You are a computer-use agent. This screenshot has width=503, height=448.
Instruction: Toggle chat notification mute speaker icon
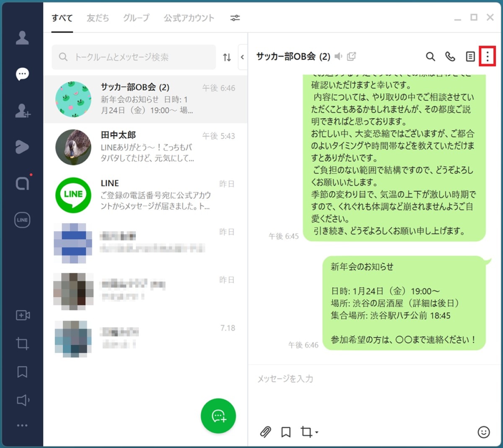point(339,56)
